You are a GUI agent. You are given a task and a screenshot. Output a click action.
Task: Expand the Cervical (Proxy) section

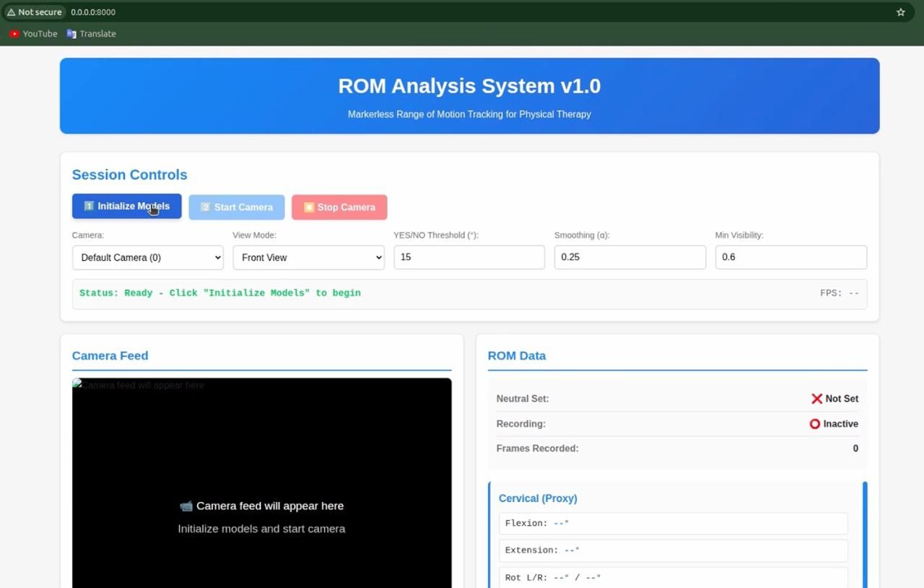click(x=537, y=498)
